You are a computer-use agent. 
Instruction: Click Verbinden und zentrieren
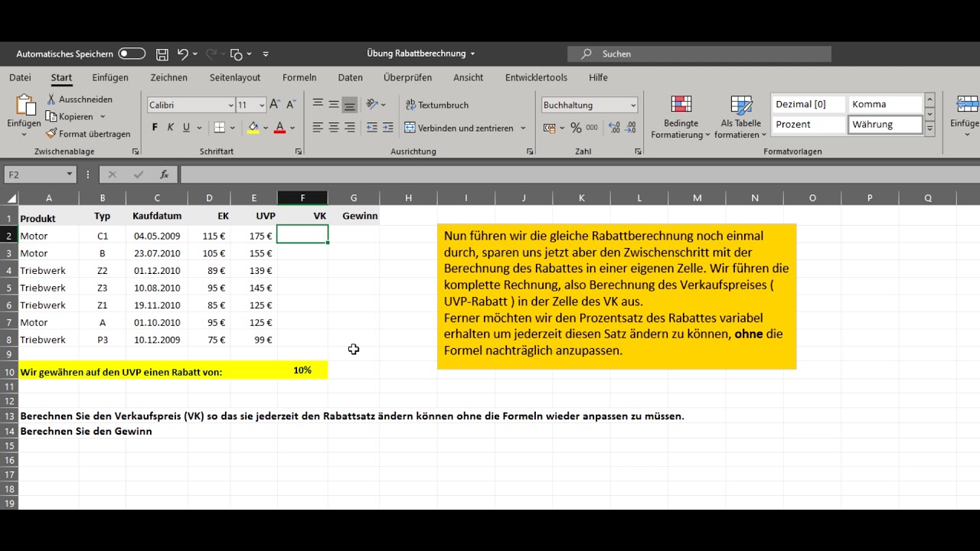tap(459, 128)
